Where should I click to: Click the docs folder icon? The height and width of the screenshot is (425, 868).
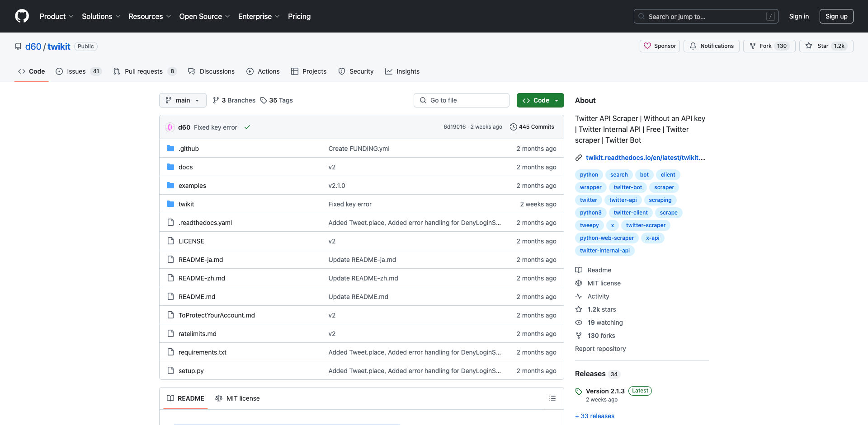[x=170, y=167]
